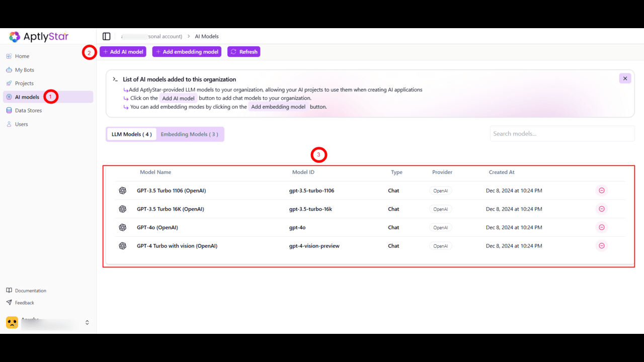Click the AptlyStar logo

point(39,36)
